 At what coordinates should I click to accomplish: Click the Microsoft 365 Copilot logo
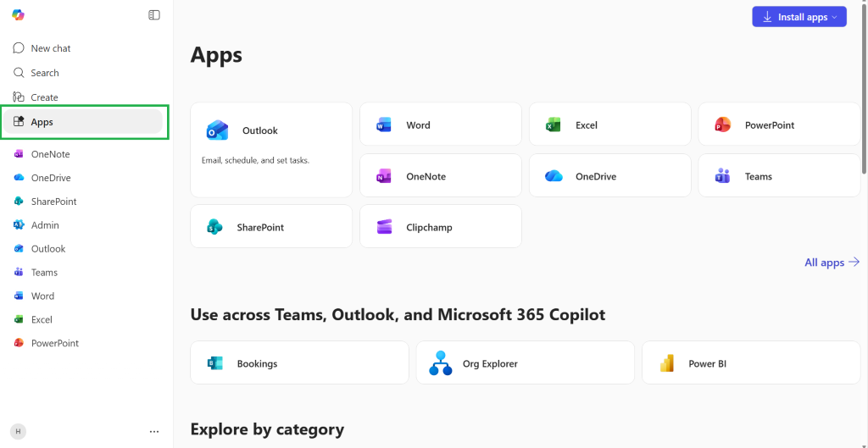pyautogui.click(x=19, y=15)
